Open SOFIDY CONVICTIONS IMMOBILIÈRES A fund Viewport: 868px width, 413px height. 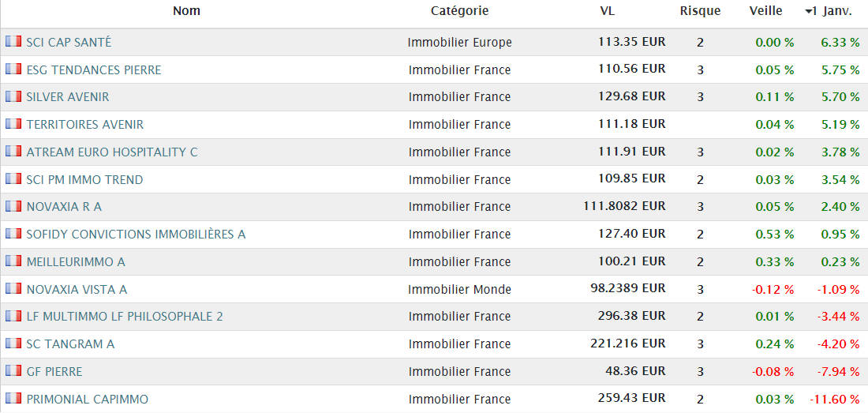coord(136,234)
